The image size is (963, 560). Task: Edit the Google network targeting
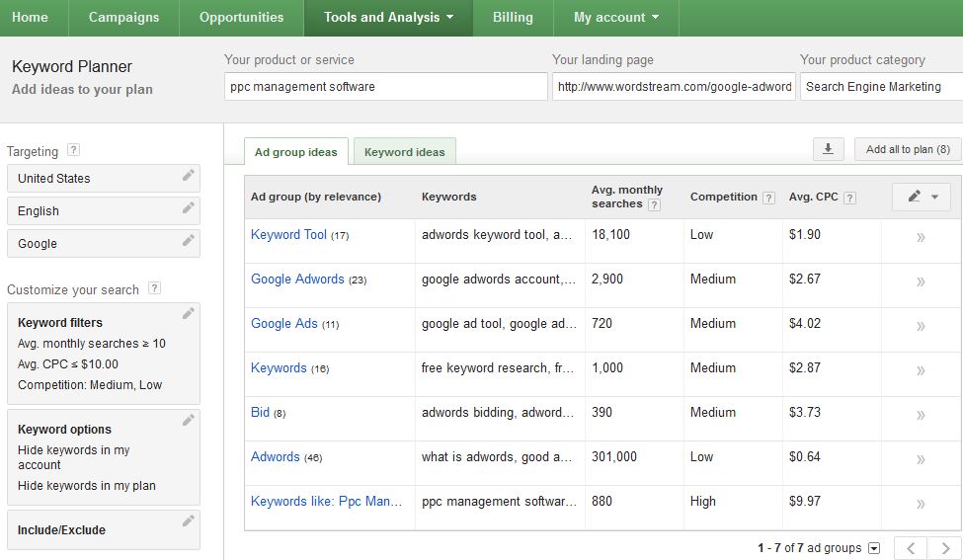188,241
